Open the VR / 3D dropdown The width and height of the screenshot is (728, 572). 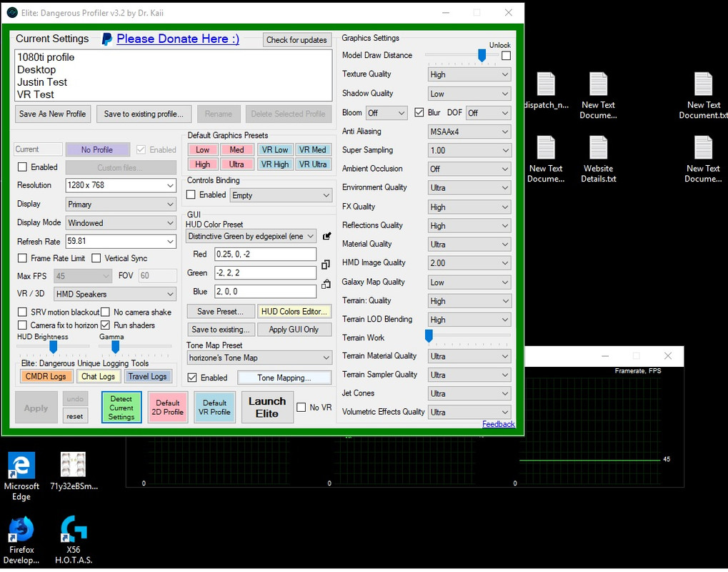point(115,294)
